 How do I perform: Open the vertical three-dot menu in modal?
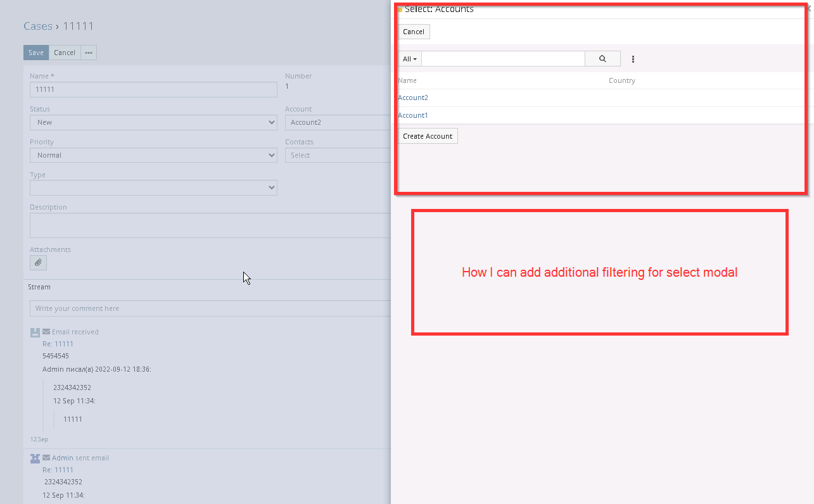[633, 60]
